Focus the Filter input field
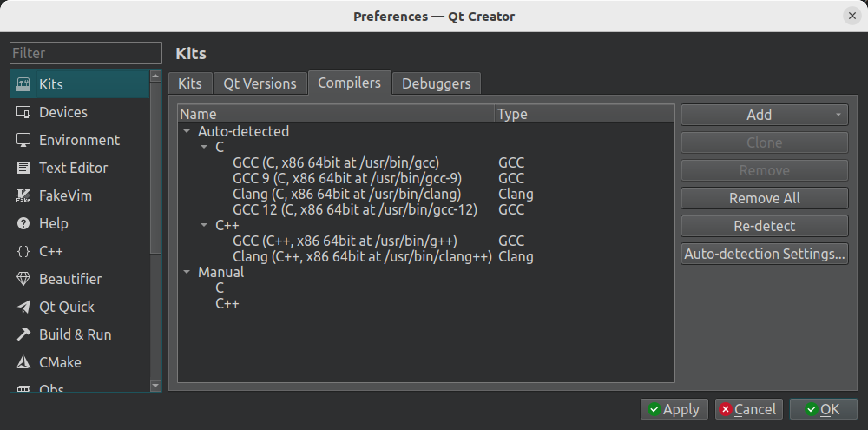 coord(86,53)
